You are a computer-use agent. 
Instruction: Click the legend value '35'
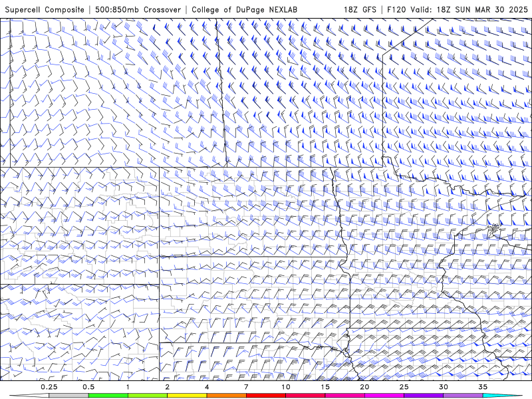[x=483, y=387]
